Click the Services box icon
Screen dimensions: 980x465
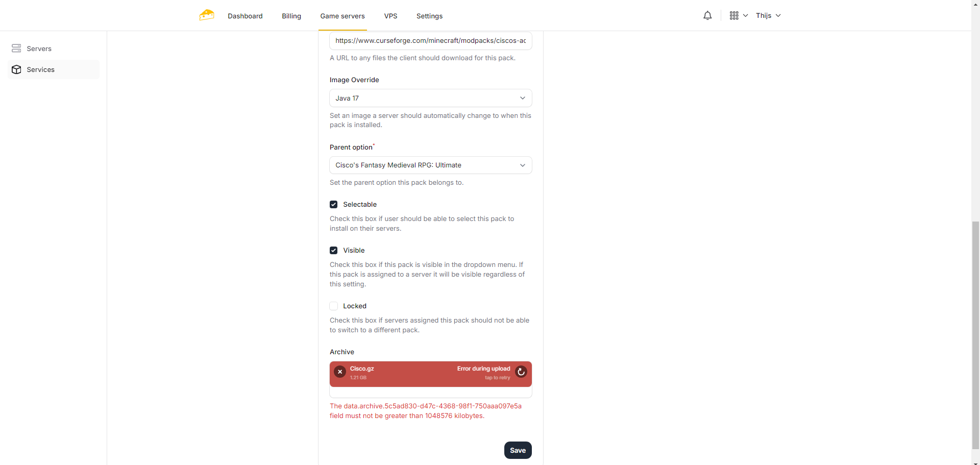coord(16,69)
